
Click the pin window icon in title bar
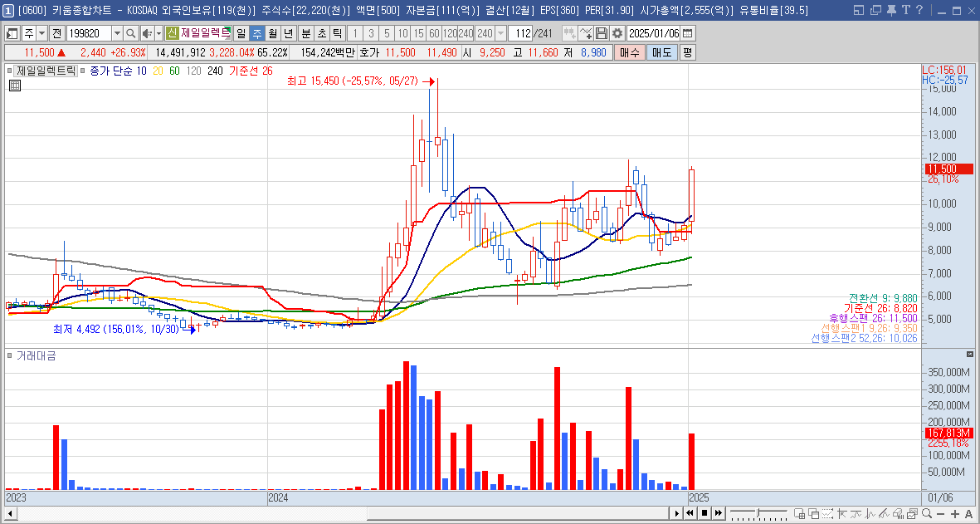tap(891, 10)
